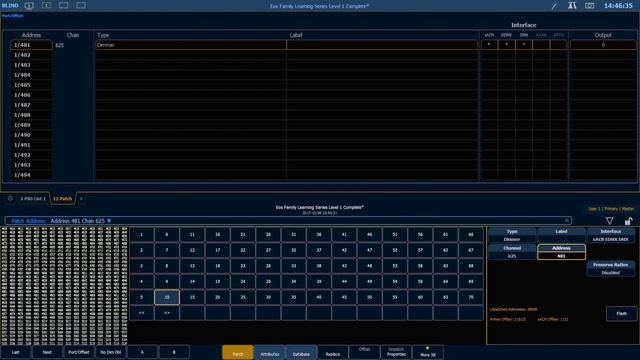Open the triangle display options menu
The height and width of the screenshot is (360, 640).
click(x=609, y=221)
